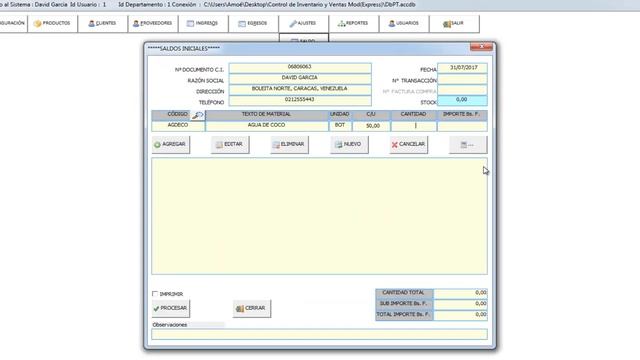Click the Nuevo button

tap(349, 144)
